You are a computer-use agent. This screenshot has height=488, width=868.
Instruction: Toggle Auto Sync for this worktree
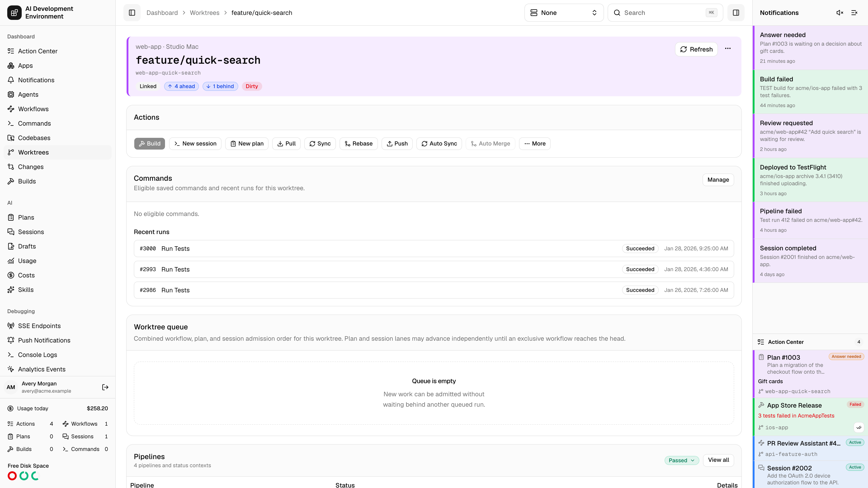tap(439, 144)
